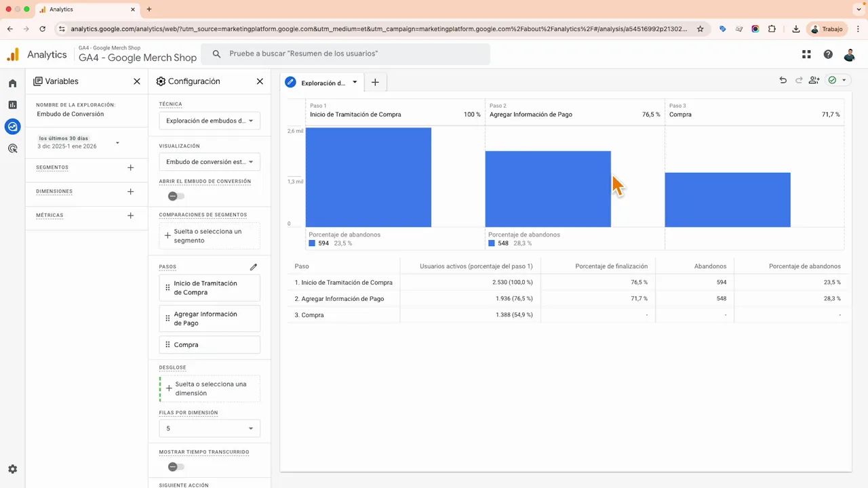Share exploration with add-user icon

tap(814, 80)
